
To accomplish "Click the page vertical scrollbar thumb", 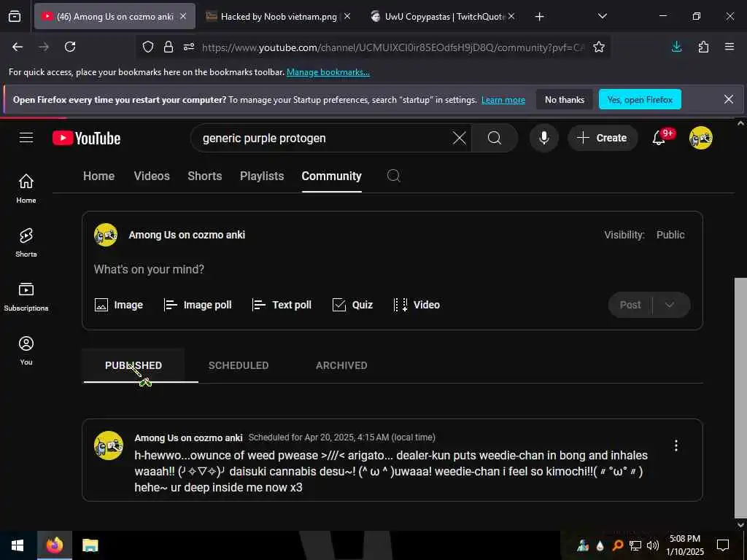I will click(740, 397).
